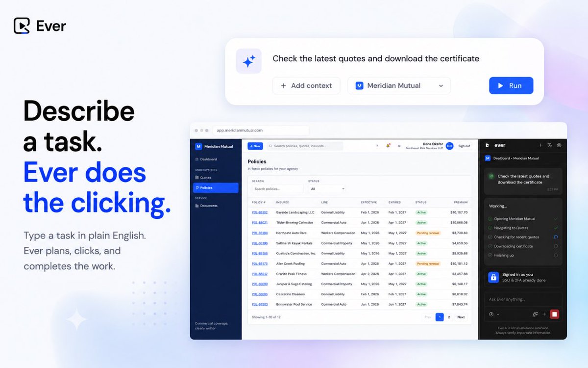Open policy link POL-88175
The image size is (588, 368).
260,264
